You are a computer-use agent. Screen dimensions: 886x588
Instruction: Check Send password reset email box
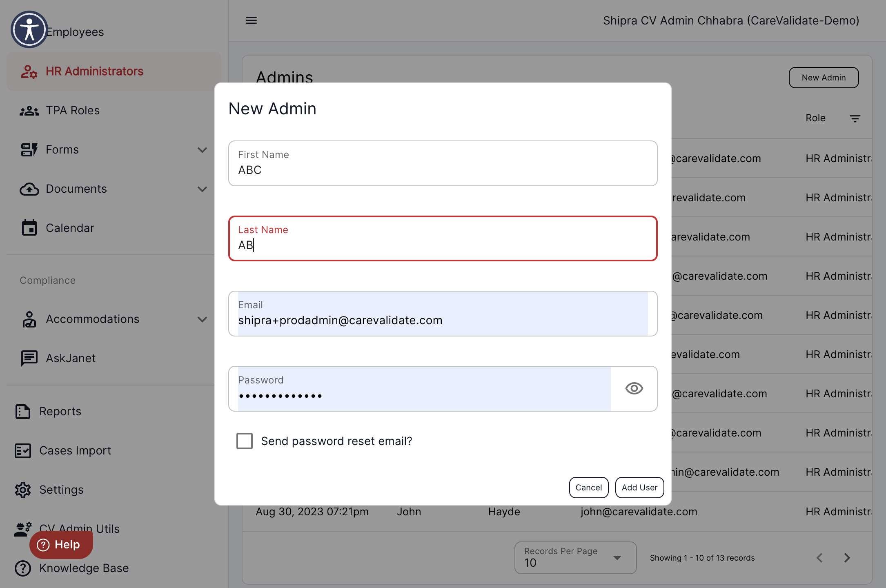click(x=245, y=441)
